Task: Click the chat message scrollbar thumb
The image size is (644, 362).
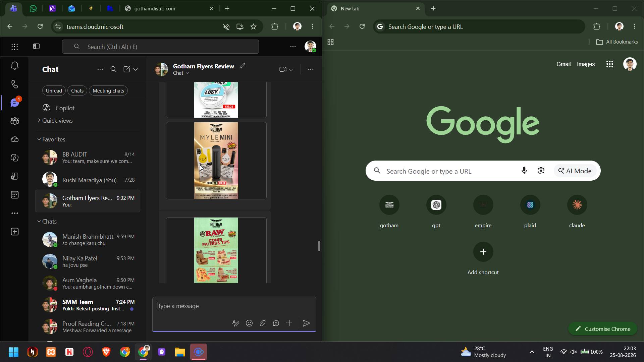Action: [x=319, y=246]
